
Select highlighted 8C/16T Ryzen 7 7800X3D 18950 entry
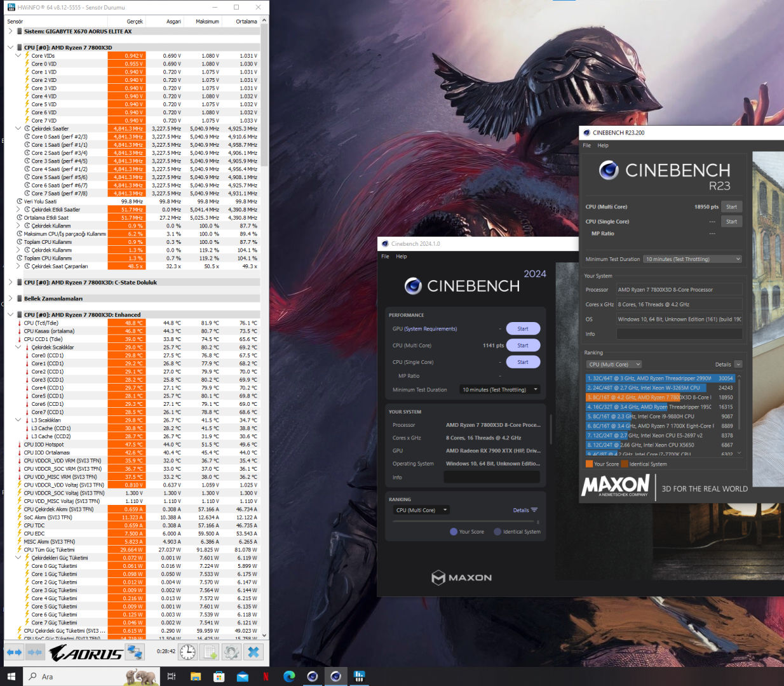click(x=660, y=397)
